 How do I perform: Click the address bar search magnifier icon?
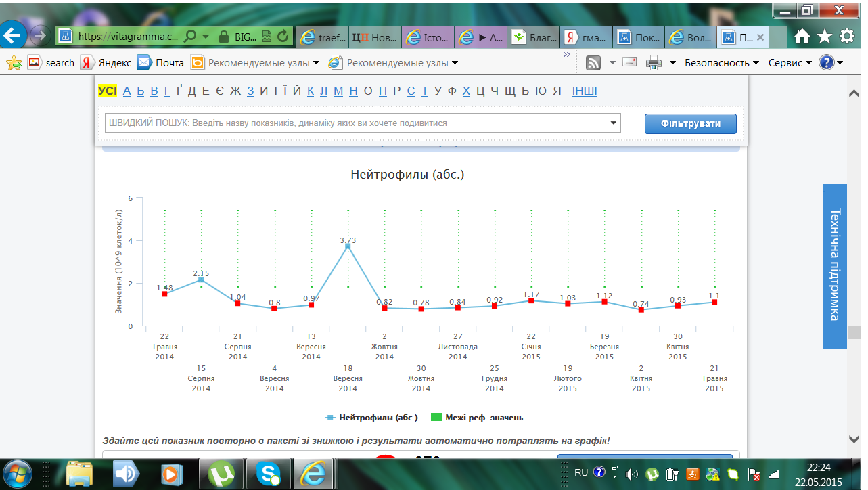point(191,37)
